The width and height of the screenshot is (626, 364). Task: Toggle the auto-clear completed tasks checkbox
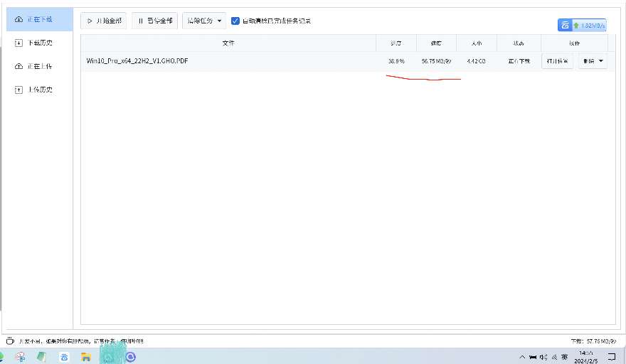(x=235, y=21)
